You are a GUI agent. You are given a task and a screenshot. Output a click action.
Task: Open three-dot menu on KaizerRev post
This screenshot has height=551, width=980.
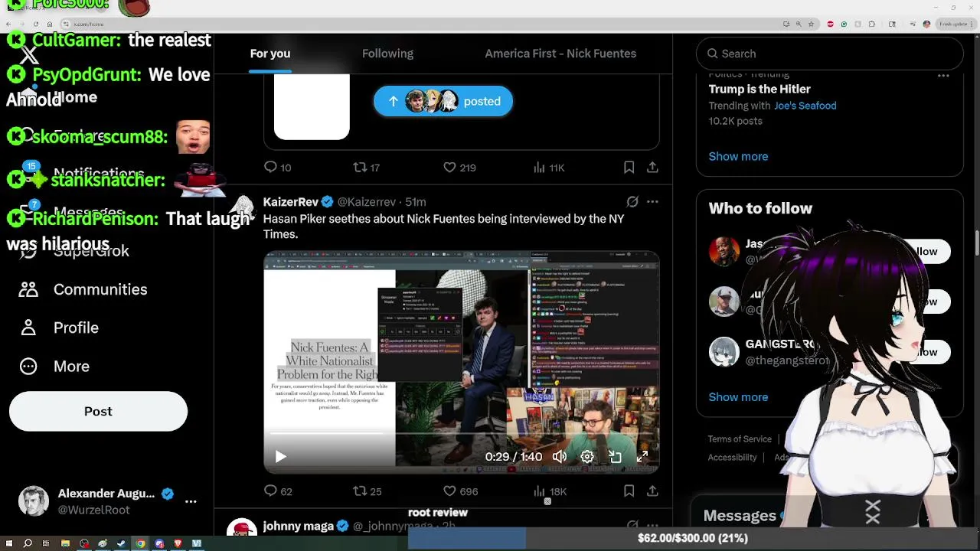tap(652, 202)
